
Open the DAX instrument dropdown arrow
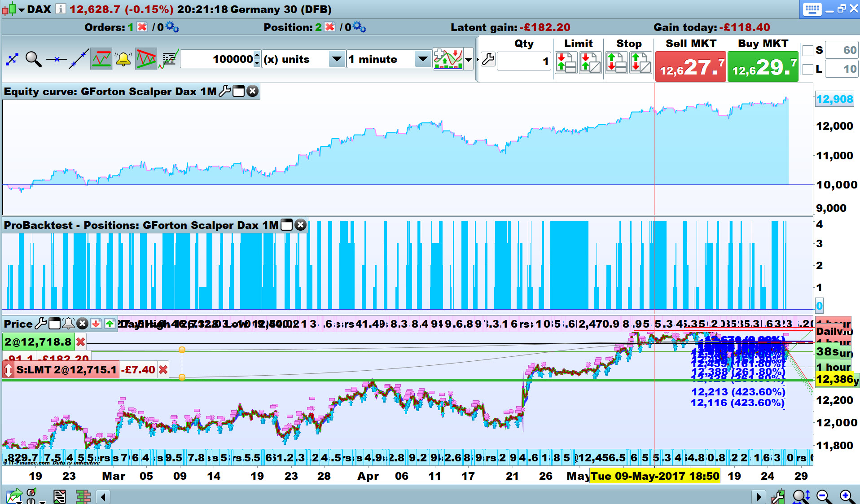coord(22,9)
